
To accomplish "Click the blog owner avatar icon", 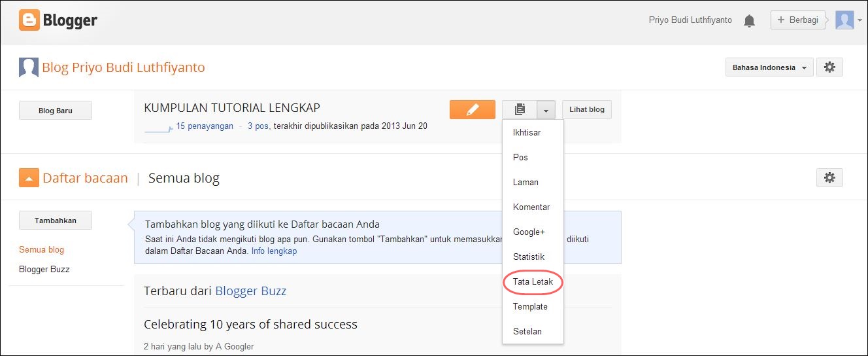I will click(x=29, y=67).
